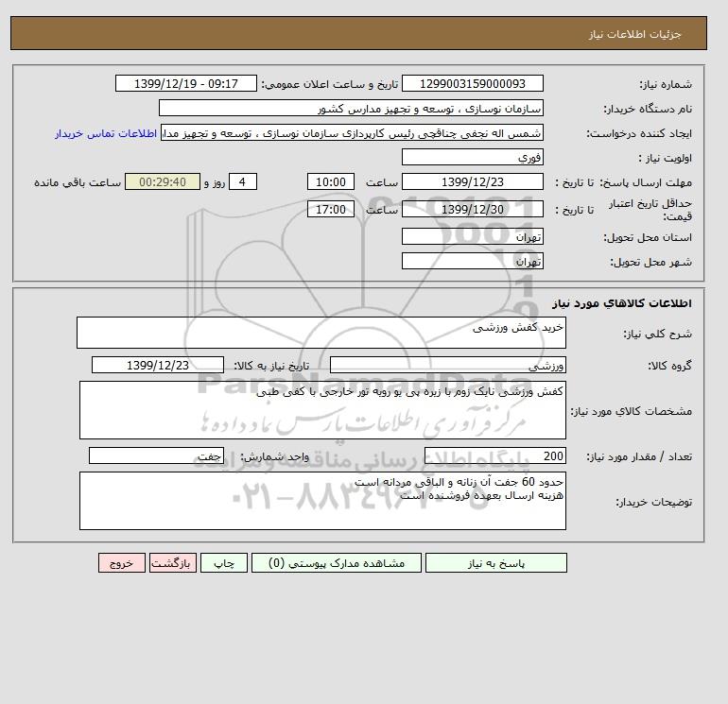Click the label 'شهر محل تحویل:'
This screenshot has height=704, width=728.
pos(650,262)
